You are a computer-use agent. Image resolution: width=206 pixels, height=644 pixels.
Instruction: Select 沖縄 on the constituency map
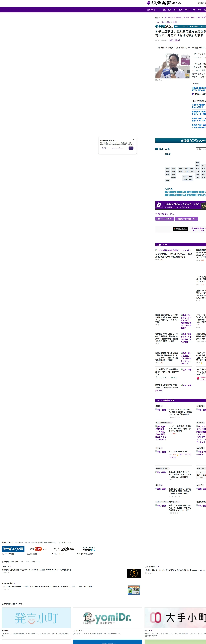pos(167,181)
